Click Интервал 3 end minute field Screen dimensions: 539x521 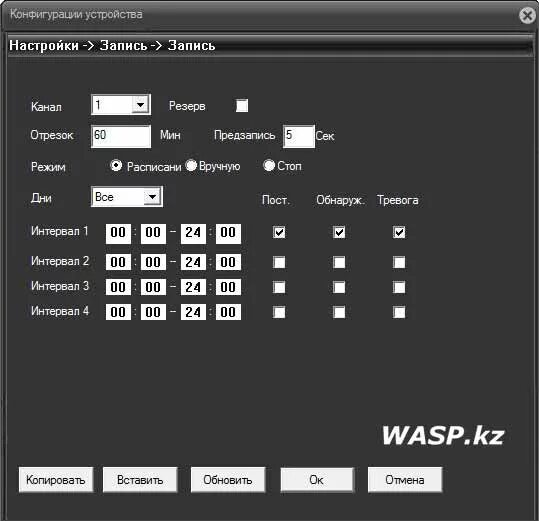point(228,287)
